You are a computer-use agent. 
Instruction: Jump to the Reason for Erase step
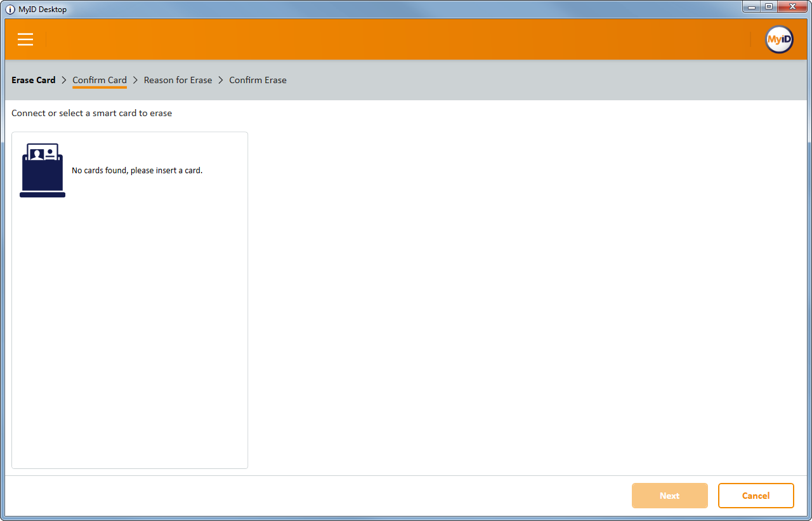[x=178, y=80]
